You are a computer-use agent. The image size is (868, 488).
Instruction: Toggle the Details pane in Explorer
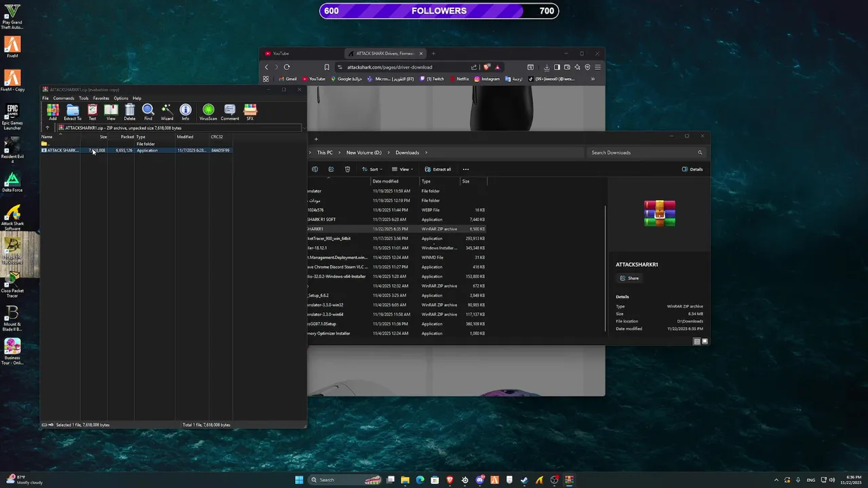tap(692, 169)
